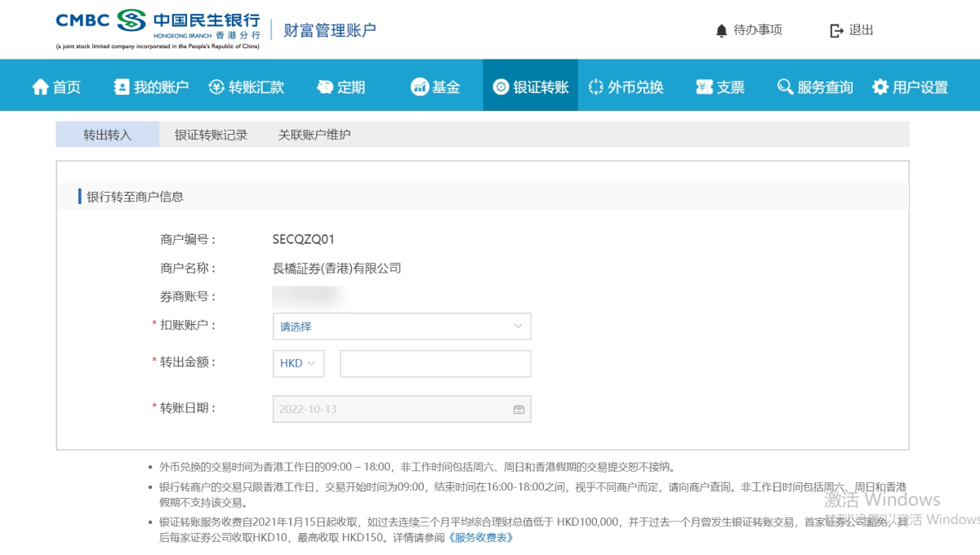Viewport: 980px width, 555px height.
Task: Click the 退出 logout text
Action: coord(861,30)
